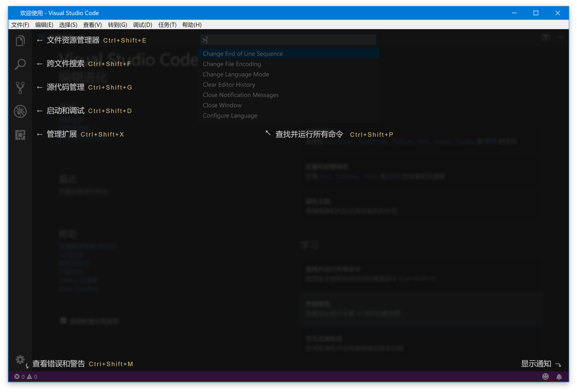Choose Change Language Mode entry
The height and width of the screenshot is (392, 577).
coord(236,74)
